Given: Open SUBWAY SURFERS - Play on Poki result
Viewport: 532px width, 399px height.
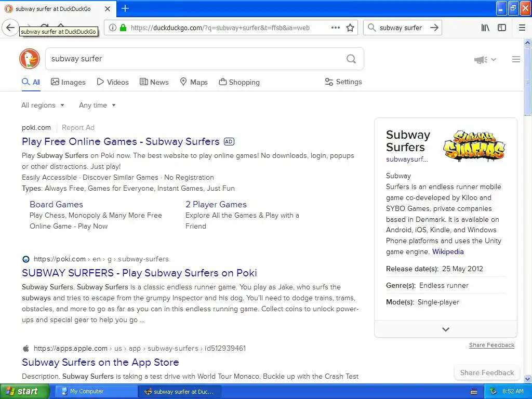Looking at the screenshot, I should (139, 273).
